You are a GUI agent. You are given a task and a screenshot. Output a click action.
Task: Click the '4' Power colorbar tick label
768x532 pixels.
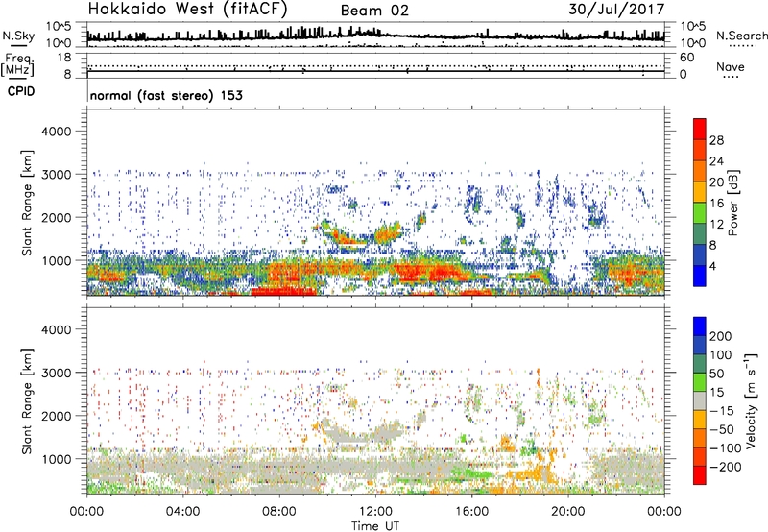click(713, 267)
